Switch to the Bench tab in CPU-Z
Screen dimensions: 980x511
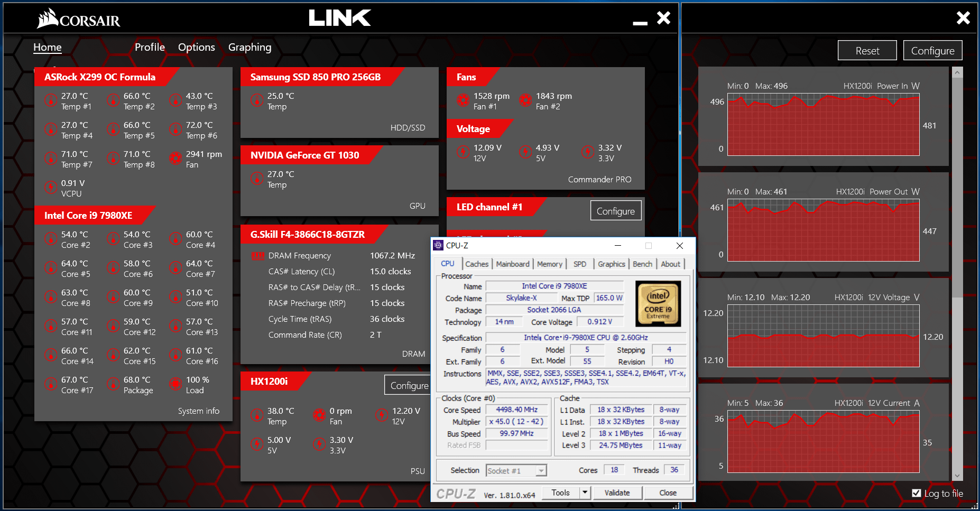pos(642,264)
